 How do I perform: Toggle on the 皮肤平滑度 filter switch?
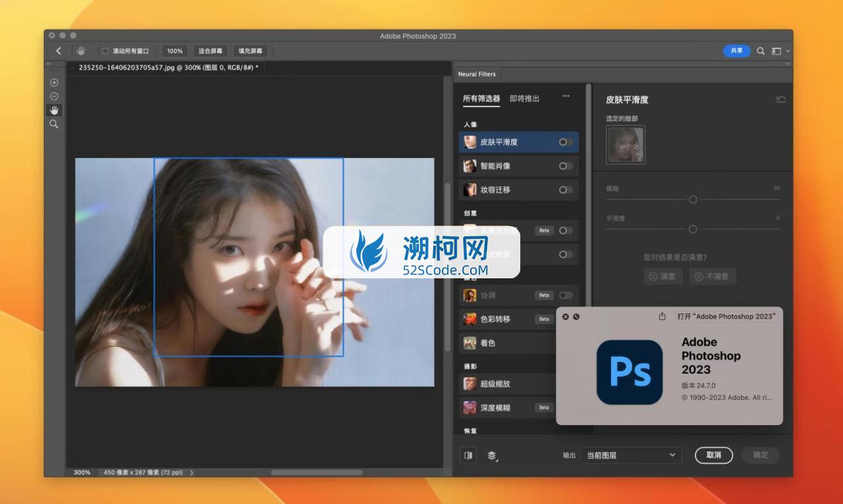tap(566, 142)
